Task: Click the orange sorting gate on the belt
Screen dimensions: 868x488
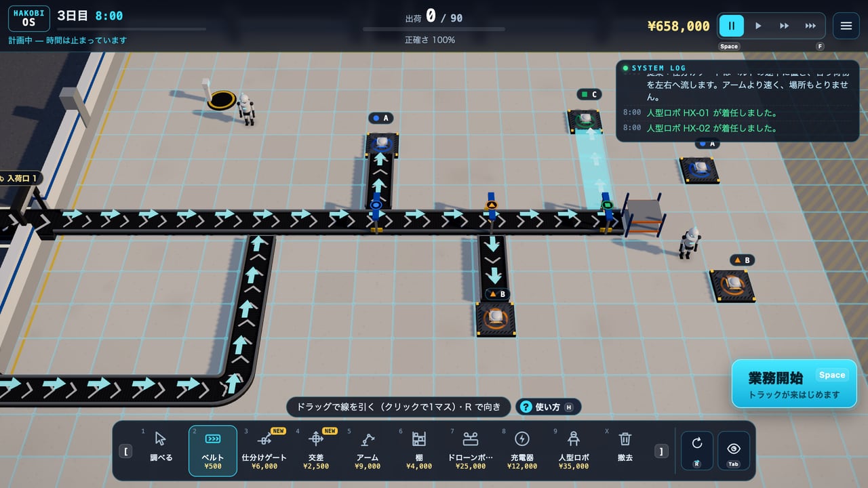Action: 492,208
